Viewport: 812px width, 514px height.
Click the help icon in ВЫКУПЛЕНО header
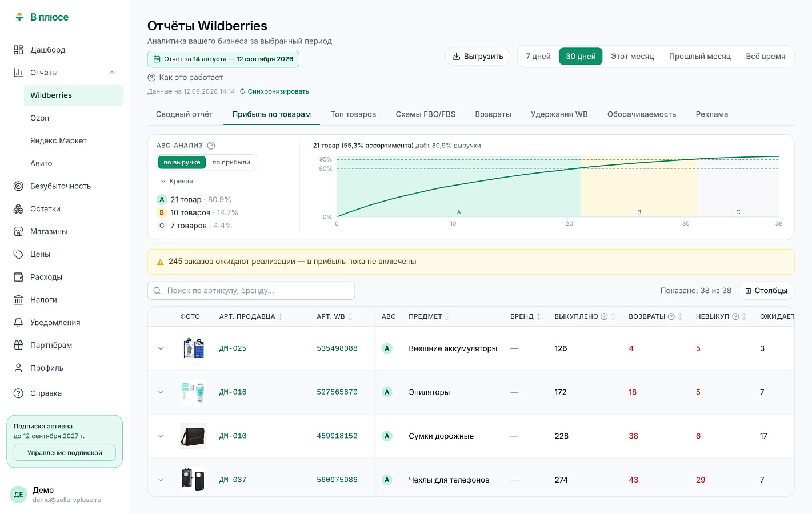coord(604,316)
